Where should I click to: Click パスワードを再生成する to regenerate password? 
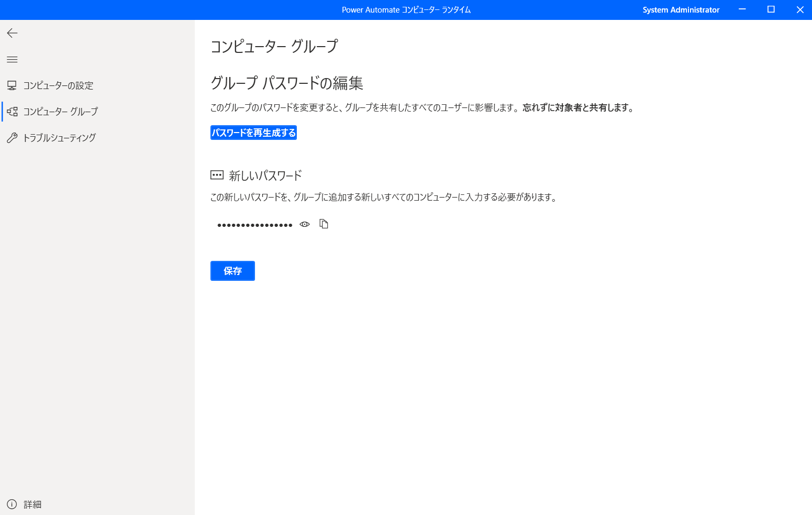[253, 133]
